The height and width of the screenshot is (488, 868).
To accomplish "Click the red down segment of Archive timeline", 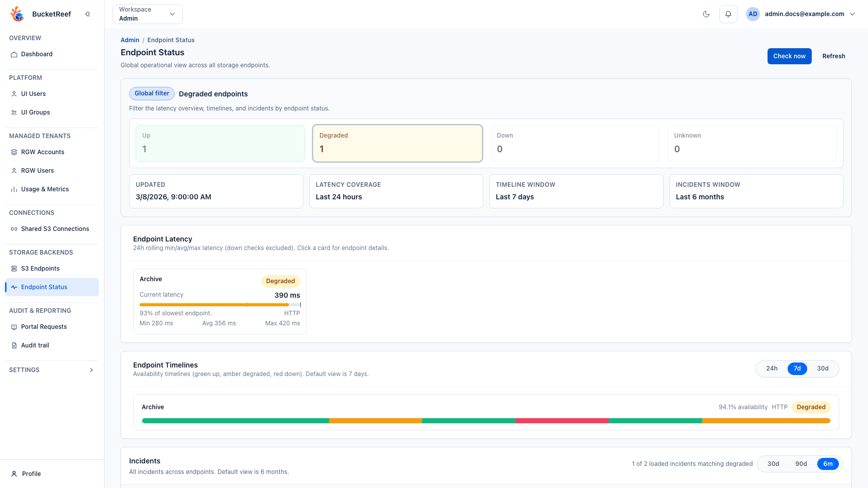I will coord(562,421).
